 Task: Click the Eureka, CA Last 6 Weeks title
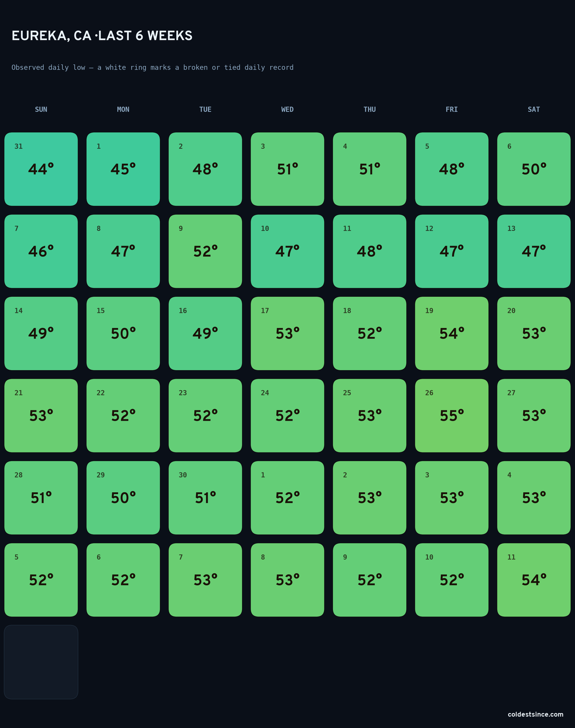pyautogui.click(x=102, y=36)
